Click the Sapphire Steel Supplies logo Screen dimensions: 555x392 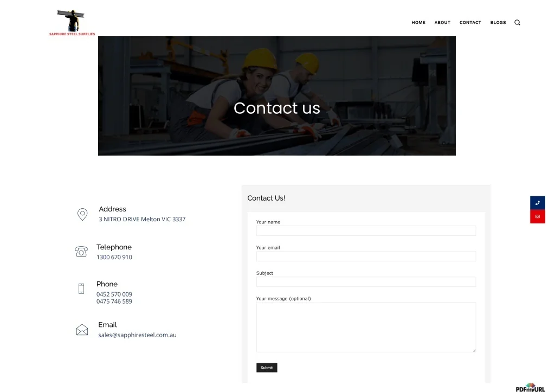click(72, 22)
